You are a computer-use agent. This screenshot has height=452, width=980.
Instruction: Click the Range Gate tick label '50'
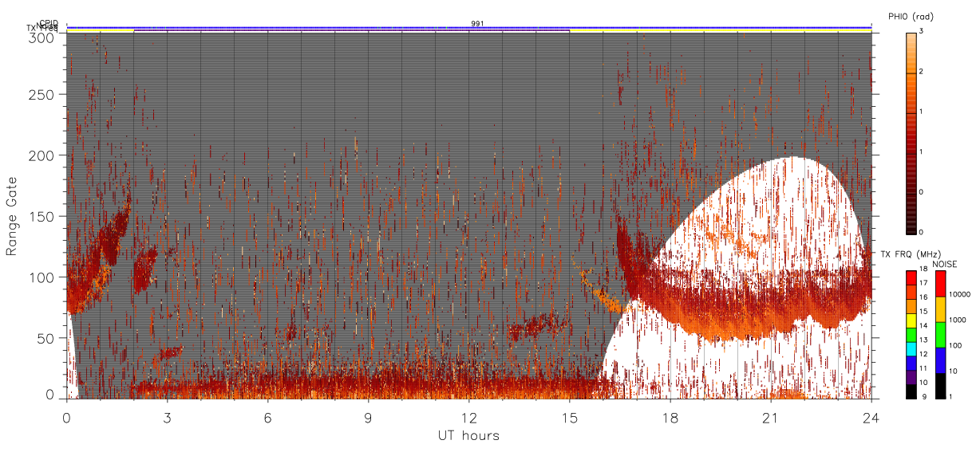pyautogui.click(x=47, y=338)
